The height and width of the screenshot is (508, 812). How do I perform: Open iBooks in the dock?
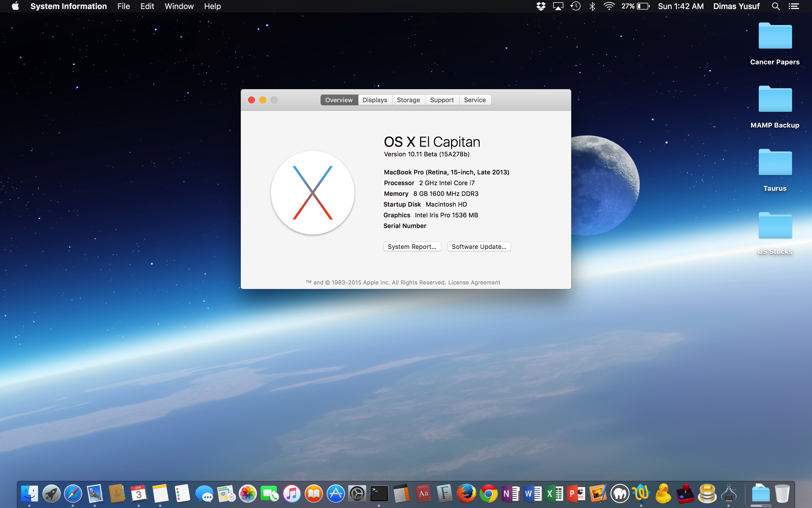(314, 494)
